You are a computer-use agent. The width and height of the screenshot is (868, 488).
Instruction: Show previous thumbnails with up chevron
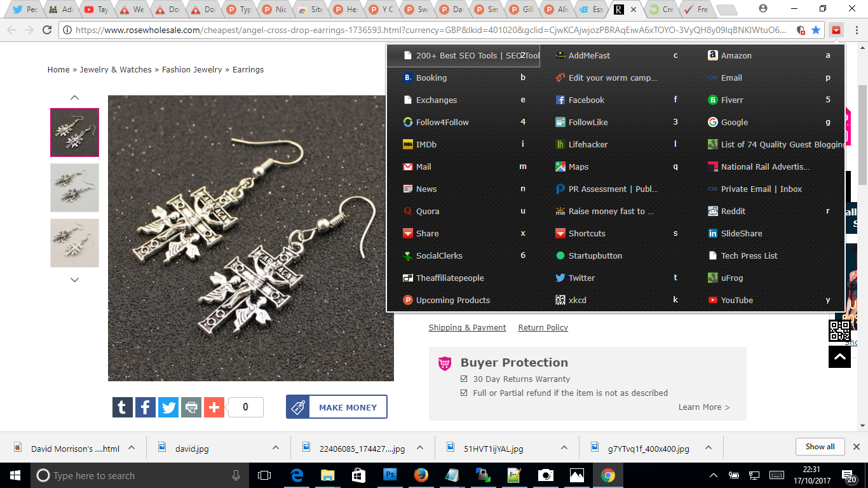pyautogui.click(x=74, y=97)
